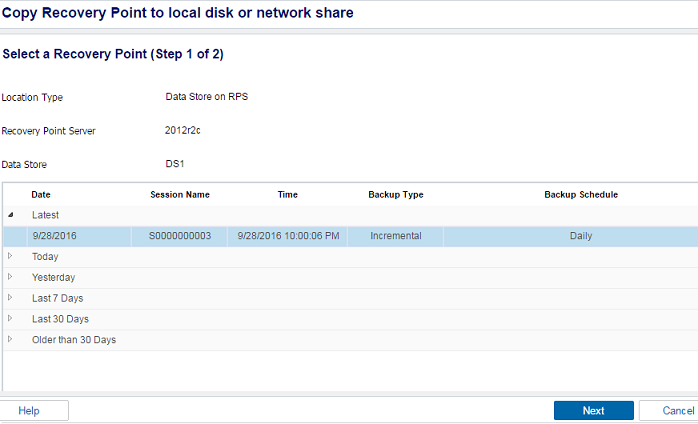Select session S0000000003 cell
Image resolution: width=698 pixels, height=424 pixels.
point(180,236)
